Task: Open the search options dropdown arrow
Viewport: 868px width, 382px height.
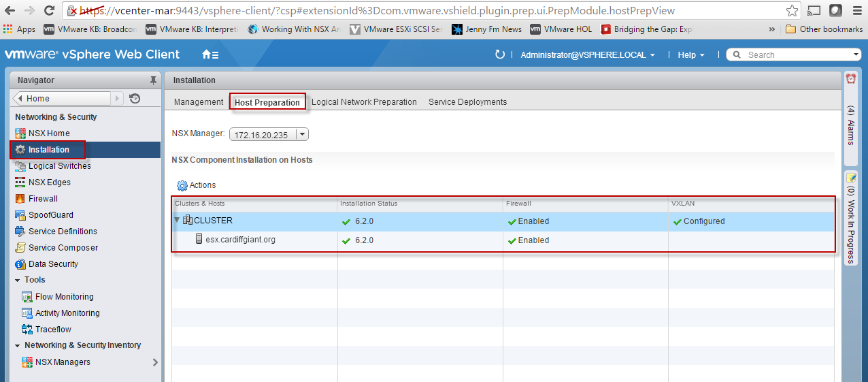Action: coord(856,55)
